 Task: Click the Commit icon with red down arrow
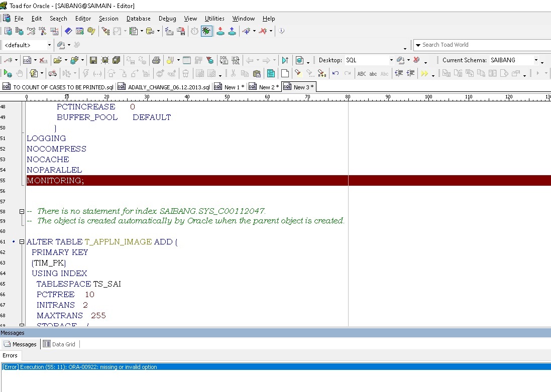[x=220, y=31]
